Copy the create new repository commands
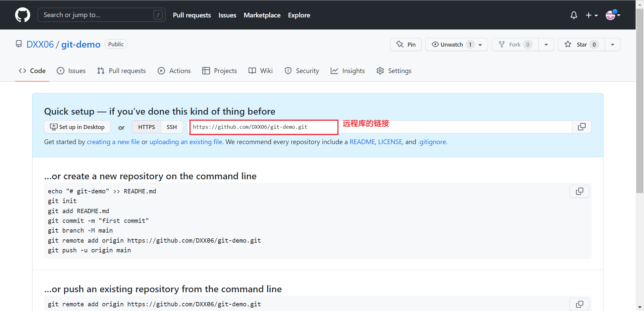The width and height of the screenshot is (644, 311). (x=579, y=191)
